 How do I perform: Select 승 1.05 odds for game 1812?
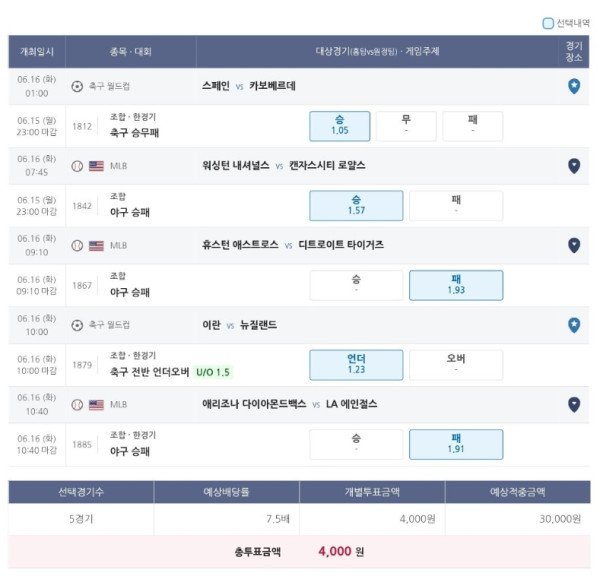click(340, 126)
